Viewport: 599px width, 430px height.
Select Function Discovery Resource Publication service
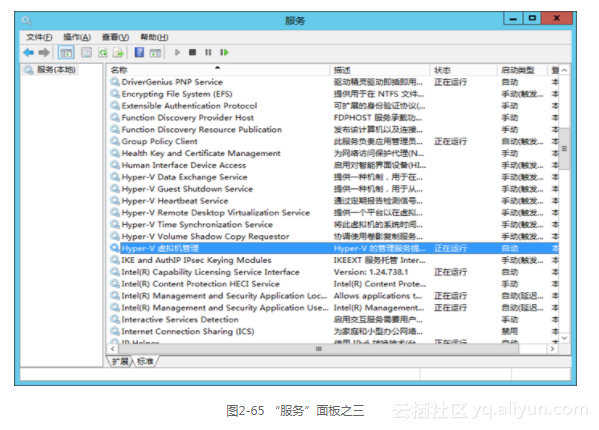[x=334, y=129]
